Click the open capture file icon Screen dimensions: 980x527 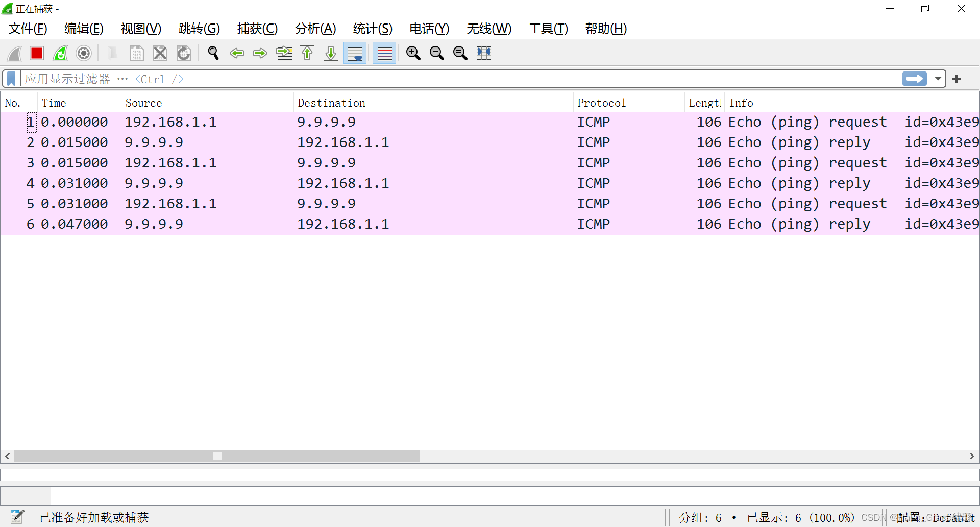(113, 53)
